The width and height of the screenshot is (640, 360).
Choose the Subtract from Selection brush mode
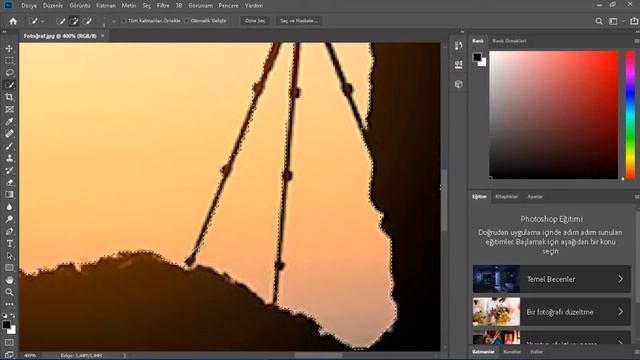click(87, 21)
